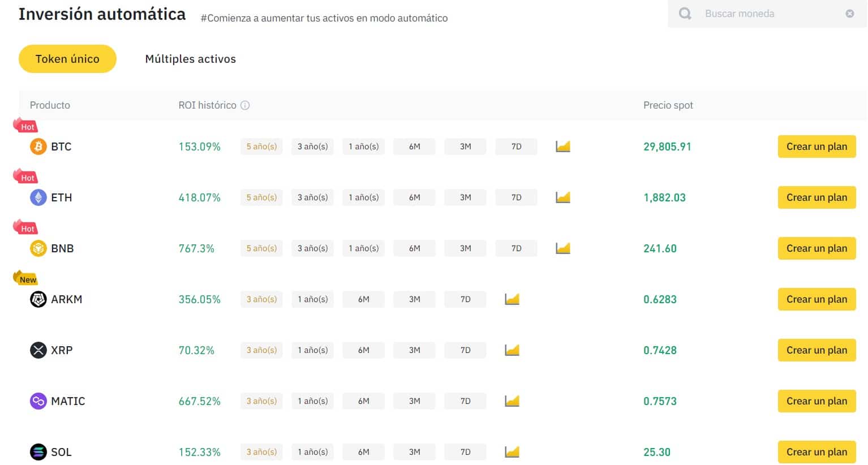
Task: Click the BNB coin logo
Action: coord(38,248)
